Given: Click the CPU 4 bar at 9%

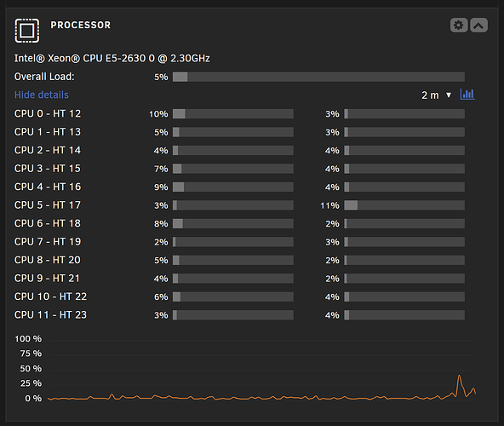Looking at the screenshot, I should click(233, 187).
